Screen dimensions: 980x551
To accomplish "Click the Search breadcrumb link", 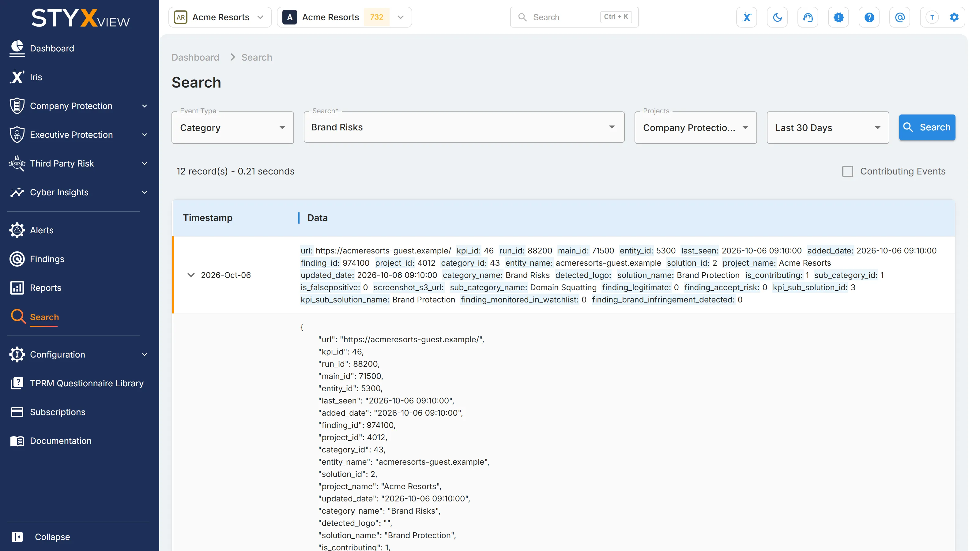I will coord(257,58).
